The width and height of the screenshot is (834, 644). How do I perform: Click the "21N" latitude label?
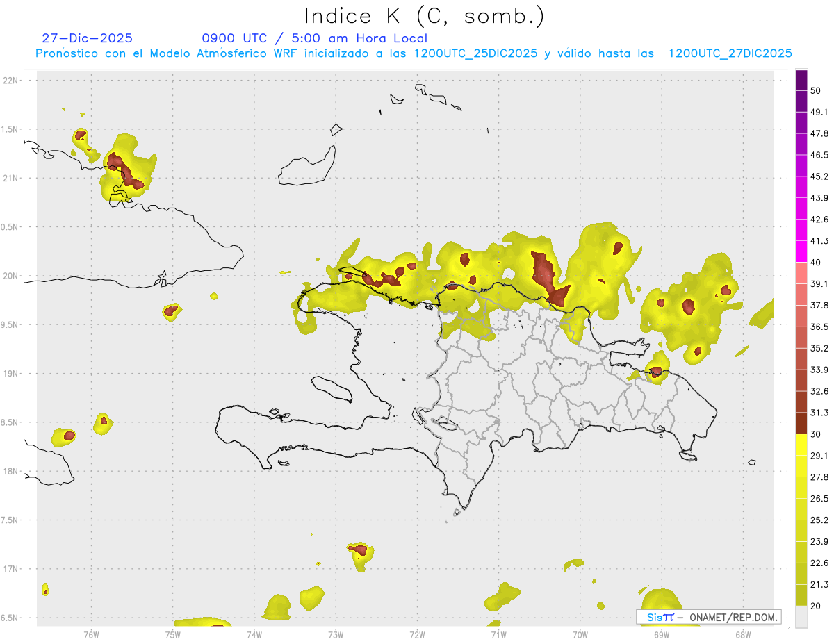click(11, 178)
